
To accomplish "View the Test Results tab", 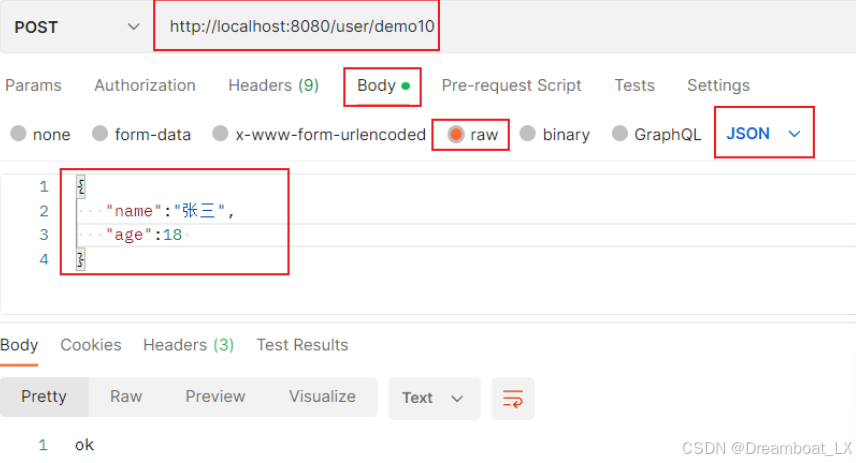I will point(302,345).
